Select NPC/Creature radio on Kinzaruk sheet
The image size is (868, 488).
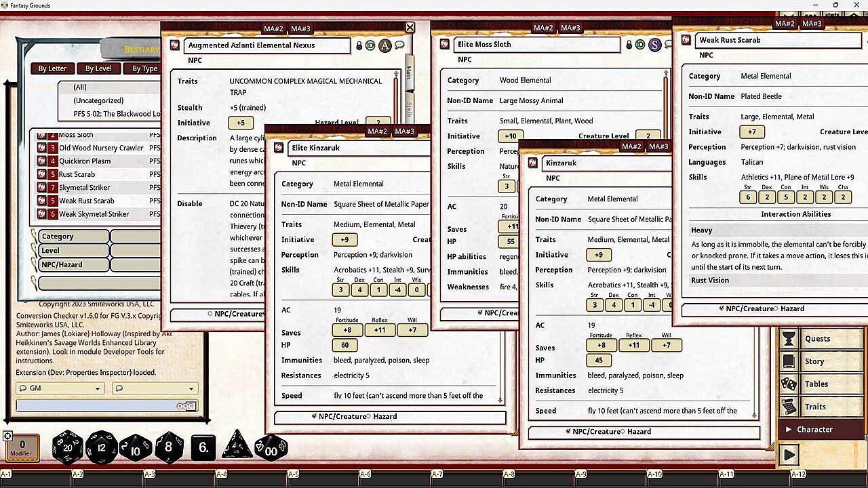pyautogui.click(x=568, y=431)
